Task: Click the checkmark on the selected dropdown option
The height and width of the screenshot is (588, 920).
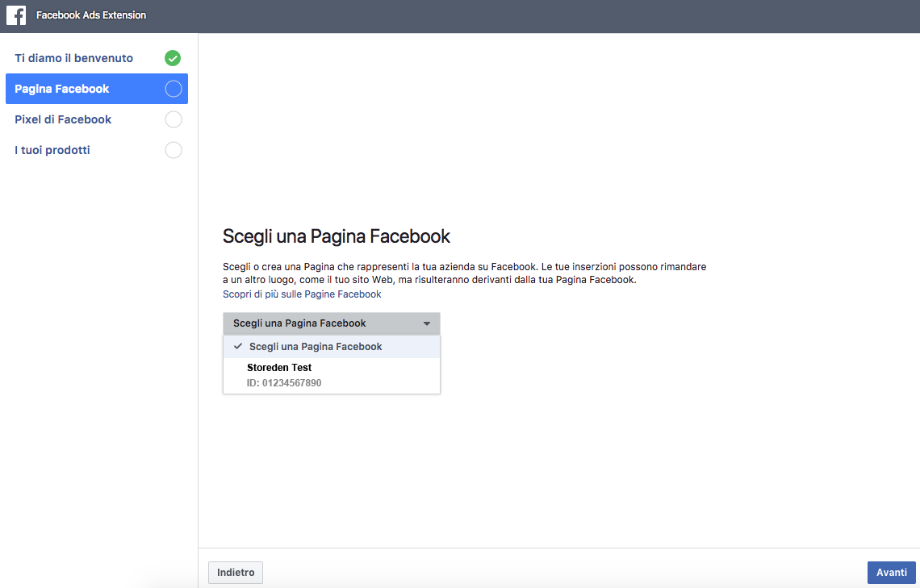Action: tap(238, 346)
